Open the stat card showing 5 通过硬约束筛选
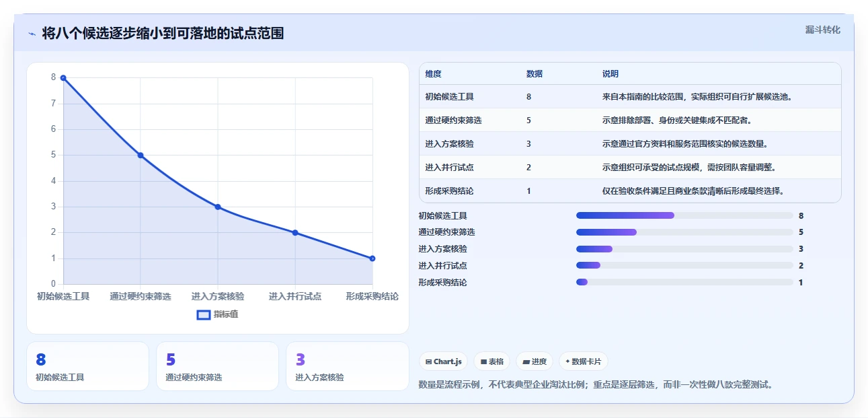The image size is (868, 418). click(x=217, y=366)
